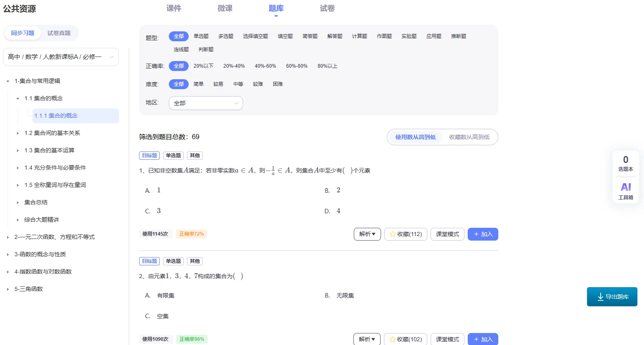Switch to the 课件 tab
This screenshot has width=644, height=345.
(173, 8)
